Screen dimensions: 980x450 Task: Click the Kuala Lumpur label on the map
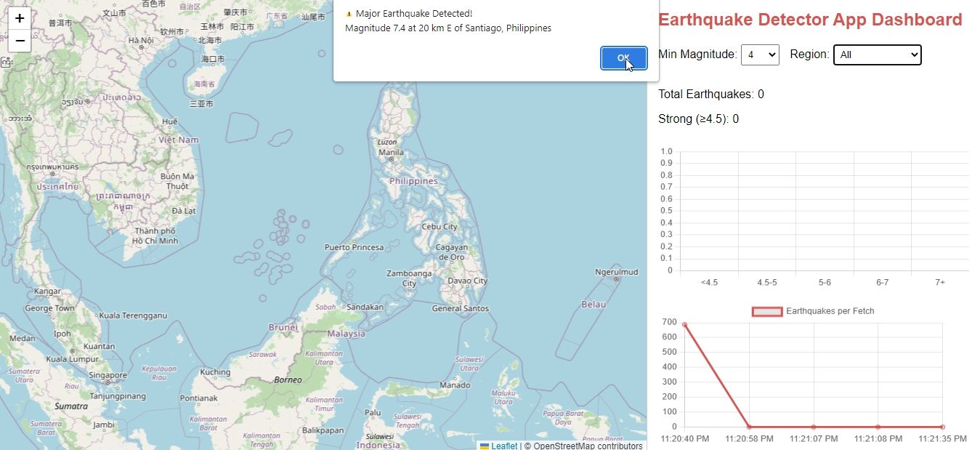[x=72, y=359]
